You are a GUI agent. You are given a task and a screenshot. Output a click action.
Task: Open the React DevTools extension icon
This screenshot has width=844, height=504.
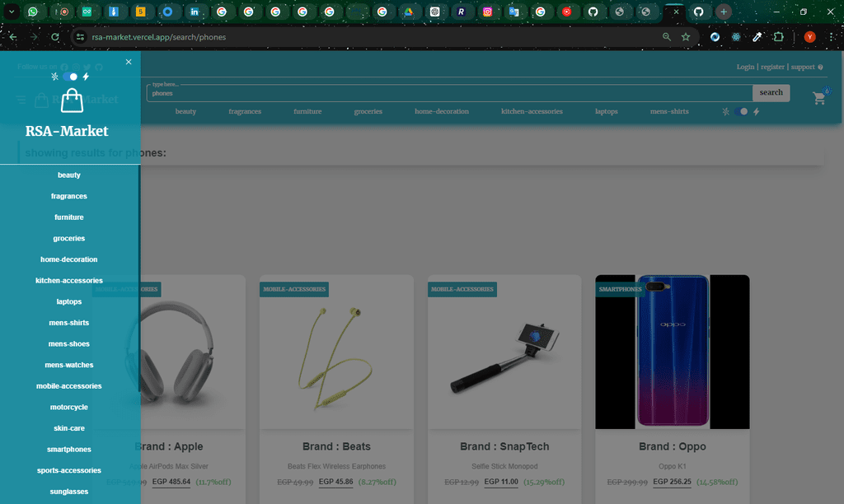[x=736, y=37]
